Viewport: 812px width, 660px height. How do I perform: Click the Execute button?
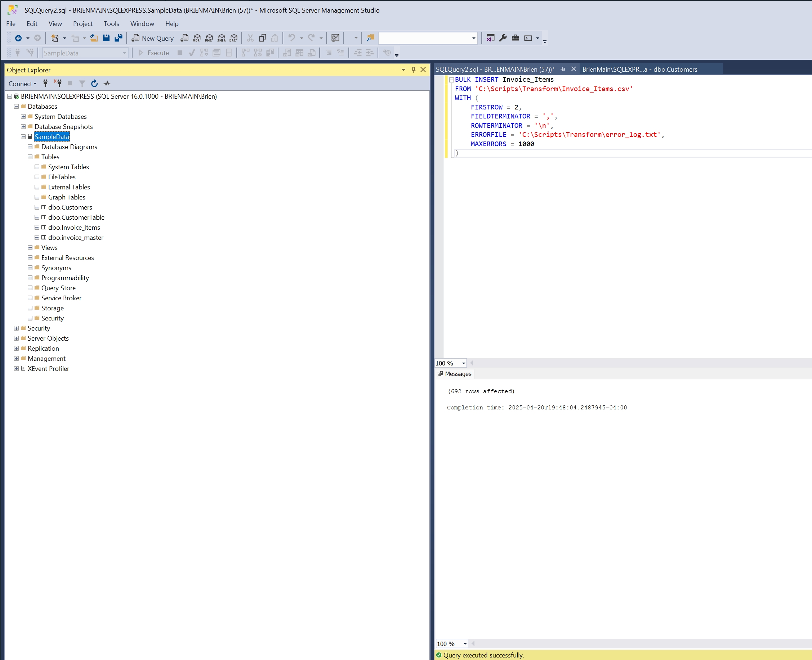(x=154, y=53)
